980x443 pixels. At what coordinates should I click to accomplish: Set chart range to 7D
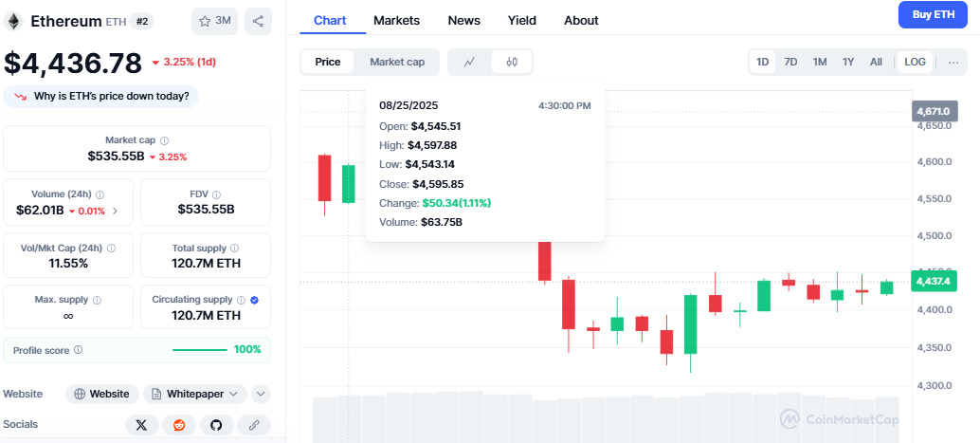coord(790,62)
